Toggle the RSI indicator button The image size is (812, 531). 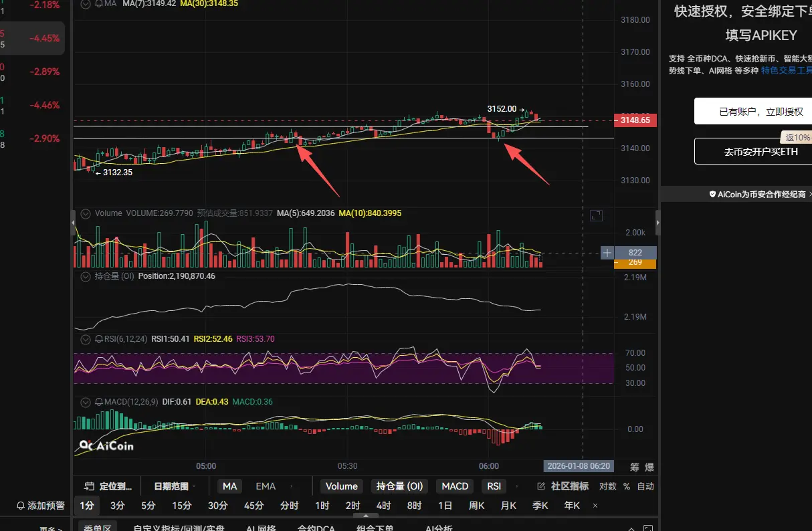pos(494,486)
